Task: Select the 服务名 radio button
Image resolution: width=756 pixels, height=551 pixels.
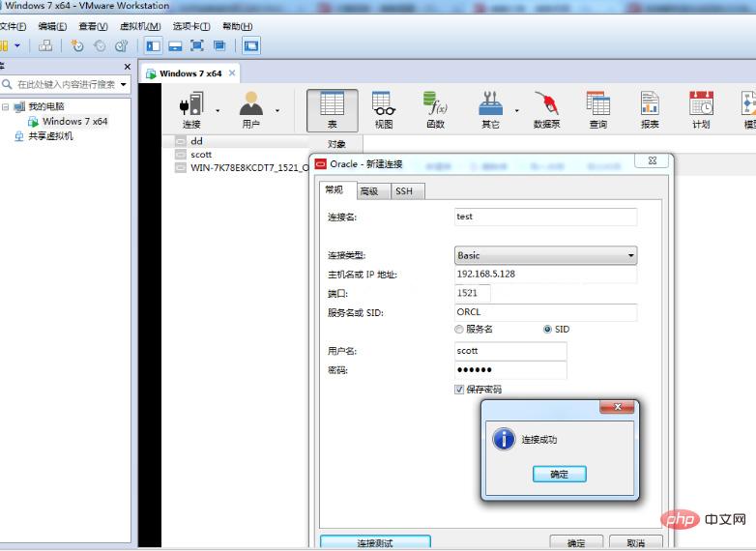Action: coord(459,330)
